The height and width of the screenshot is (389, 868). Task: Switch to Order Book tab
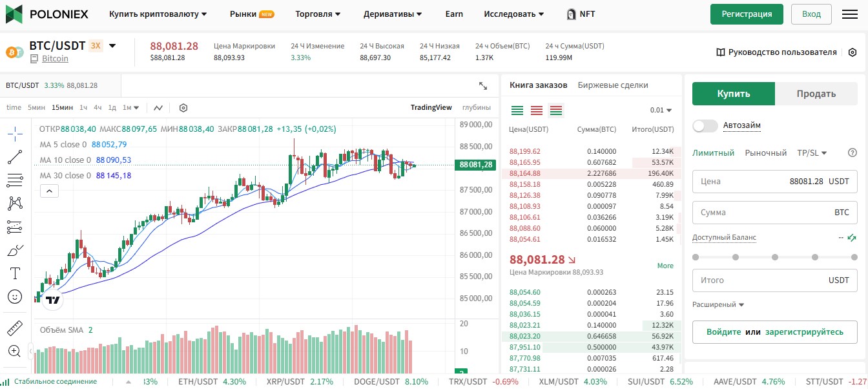[538, 85]
